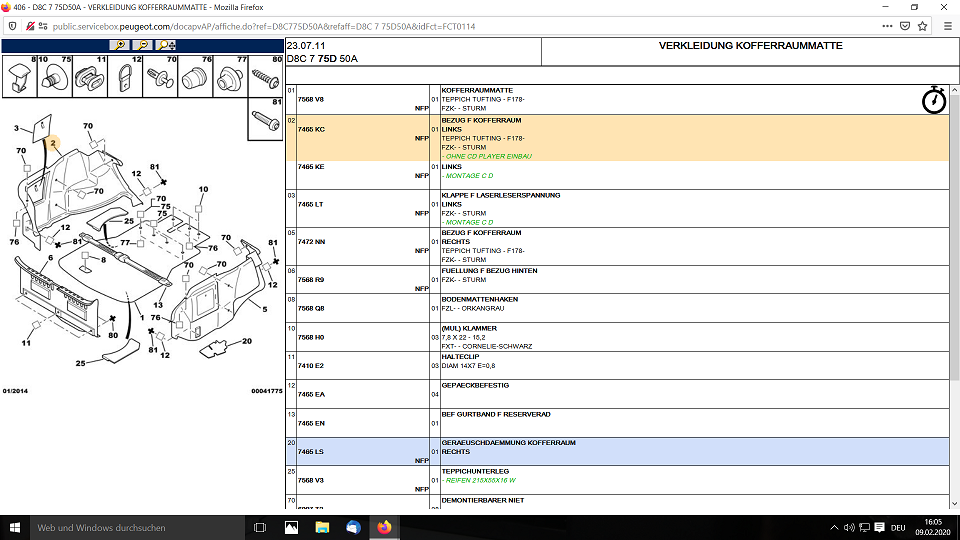Open Windows Task View button
Viewport: 960px width, 540px height.
259,527
